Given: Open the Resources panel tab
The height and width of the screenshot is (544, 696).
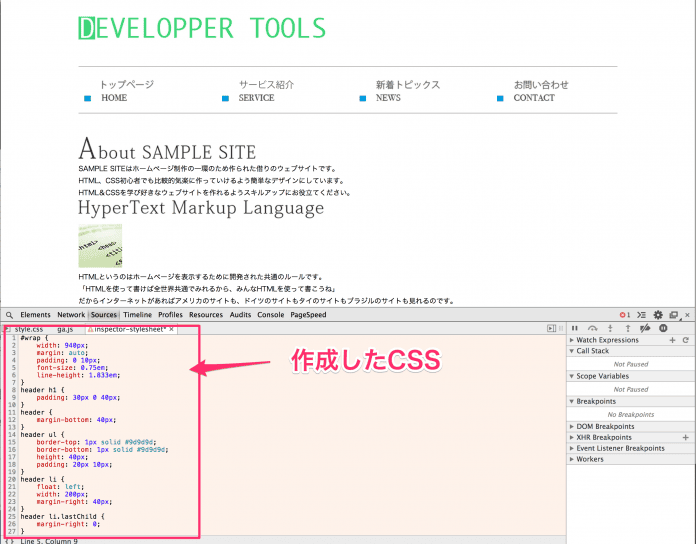Looking at the screenshot, I should [x=206, y=315].
